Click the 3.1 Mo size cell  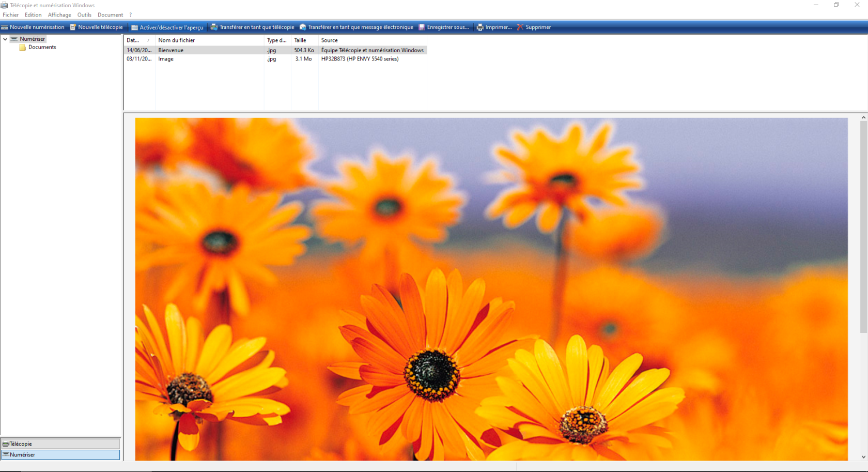tap(304, 59)
